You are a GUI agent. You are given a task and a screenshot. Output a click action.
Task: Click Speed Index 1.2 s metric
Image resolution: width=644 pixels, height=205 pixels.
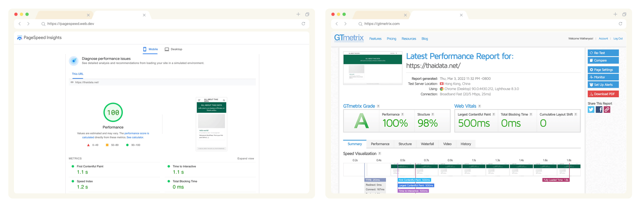[x=114, y=184]
